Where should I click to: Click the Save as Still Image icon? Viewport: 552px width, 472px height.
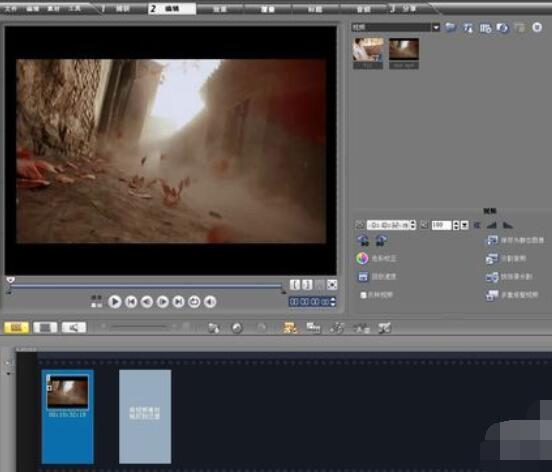tap(492, 240)
